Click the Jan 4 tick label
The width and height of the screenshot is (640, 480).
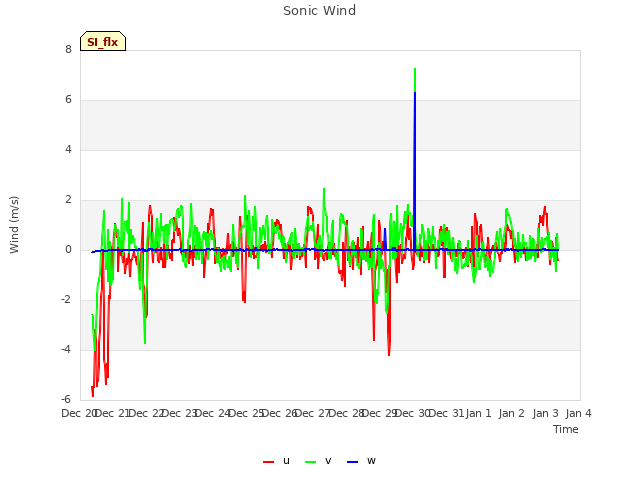578,413
